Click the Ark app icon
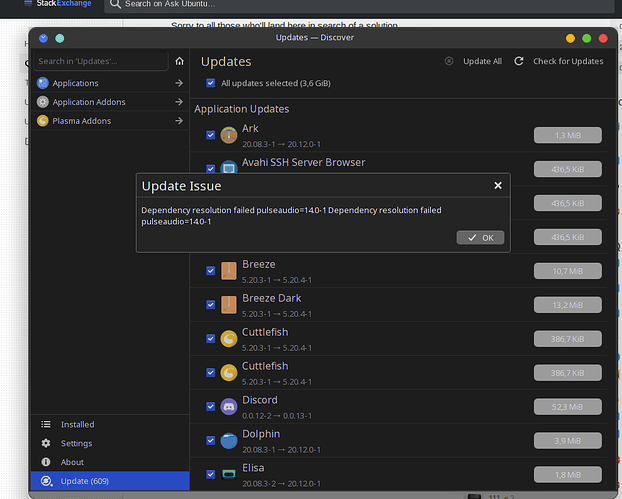 [228, 135]
